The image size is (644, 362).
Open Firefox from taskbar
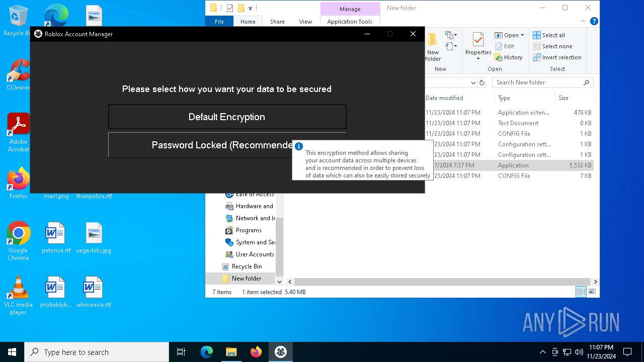point(256,352)
